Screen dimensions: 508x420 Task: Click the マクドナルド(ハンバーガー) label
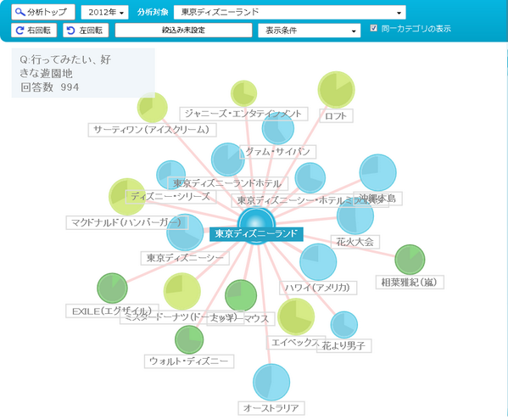point(127,222)
